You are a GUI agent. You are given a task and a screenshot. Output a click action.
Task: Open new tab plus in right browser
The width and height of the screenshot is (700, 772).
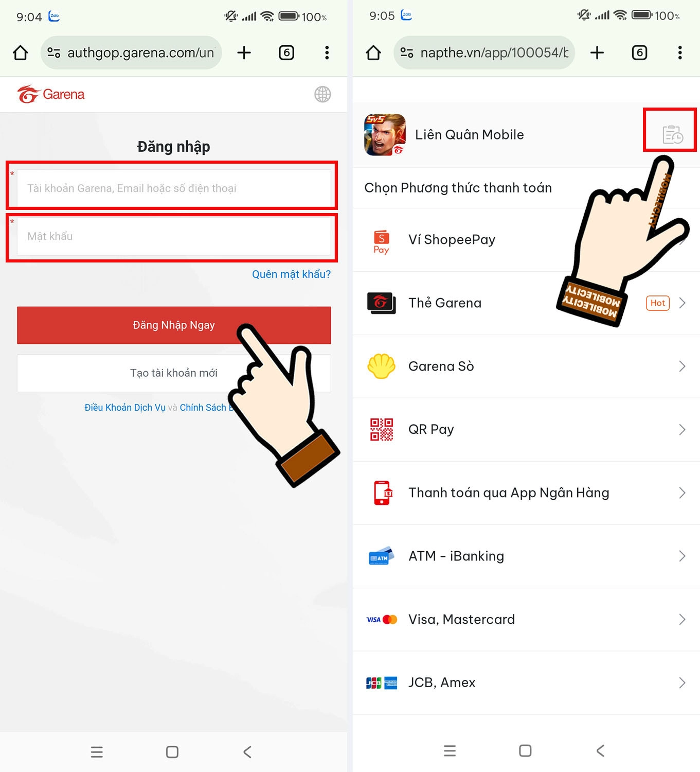[x=597, y=52]
